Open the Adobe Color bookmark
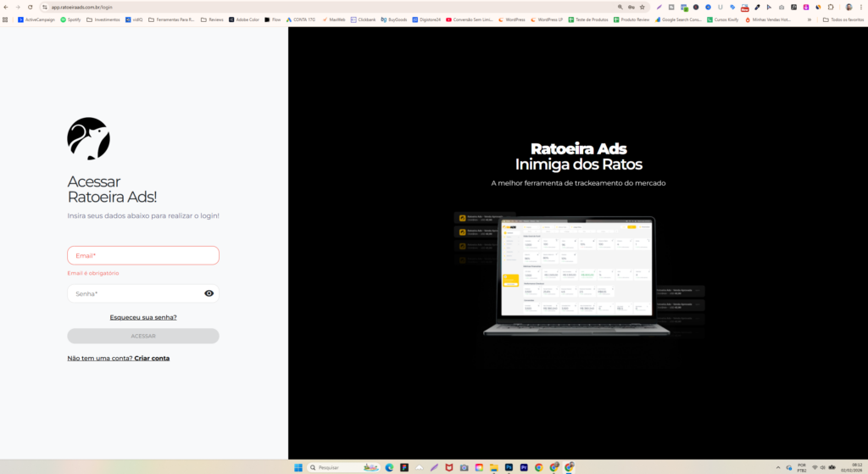The width and height of the screenshot is (868, 474). tap(244, 20)
